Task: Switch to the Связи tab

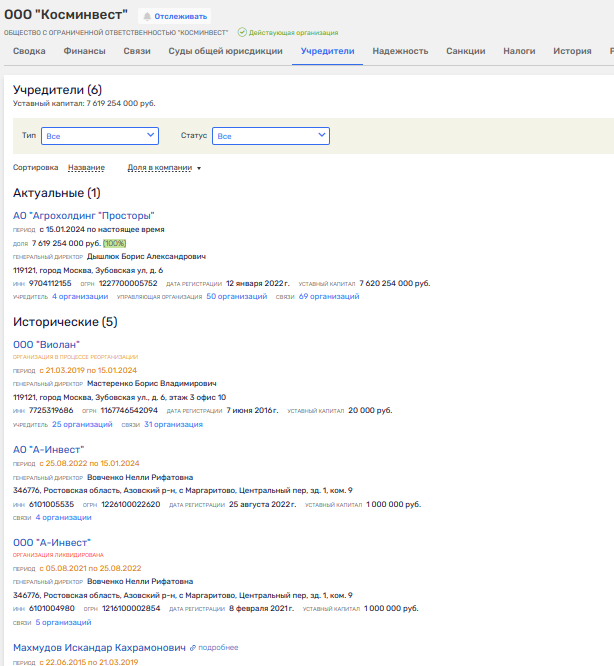Action: point(137,51)
